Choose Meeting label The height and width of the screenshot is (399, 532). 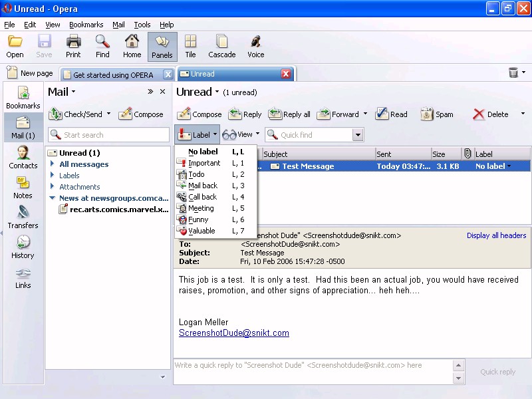pos(215,208)
